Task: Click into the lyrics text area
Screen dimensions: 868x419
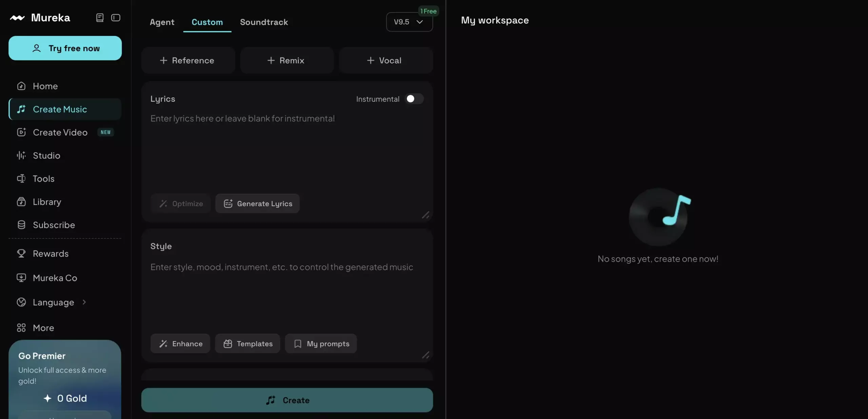Action: (x=287, y=151)
